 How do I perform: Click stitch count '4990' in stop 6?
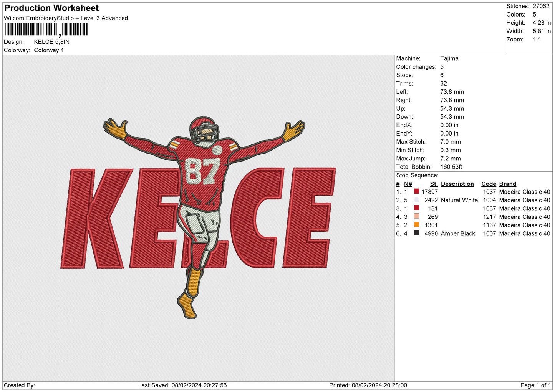point(431,233)
